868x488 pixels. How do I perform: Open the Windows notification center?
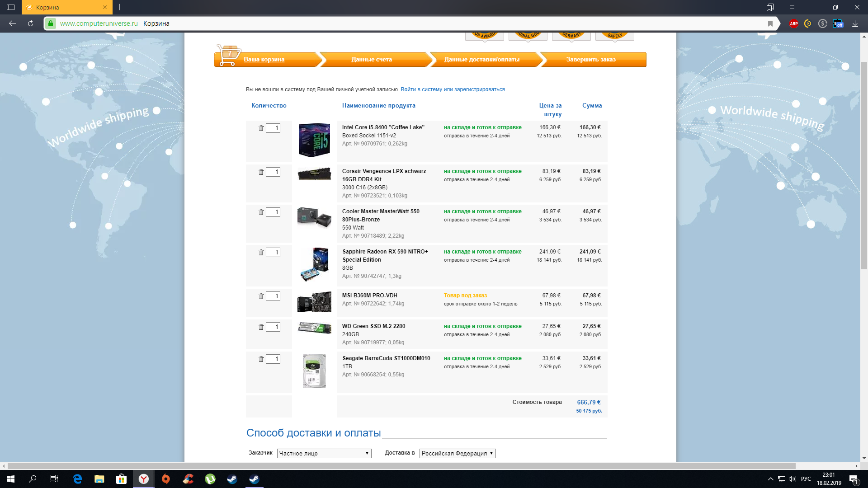pos(854,479)
